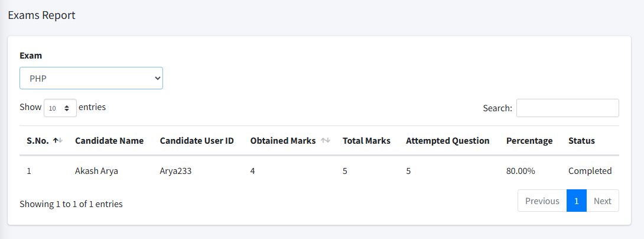Click the Candidate Name column header

[x=109, y=141]
